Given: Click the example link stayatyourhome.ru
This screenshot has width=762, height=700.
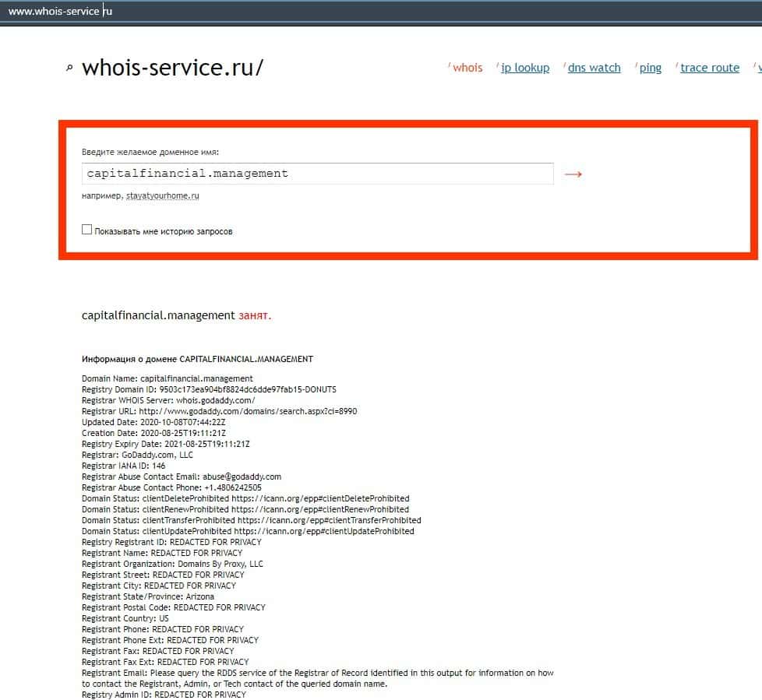Looking at the screenshot, I should click(162, 195).
